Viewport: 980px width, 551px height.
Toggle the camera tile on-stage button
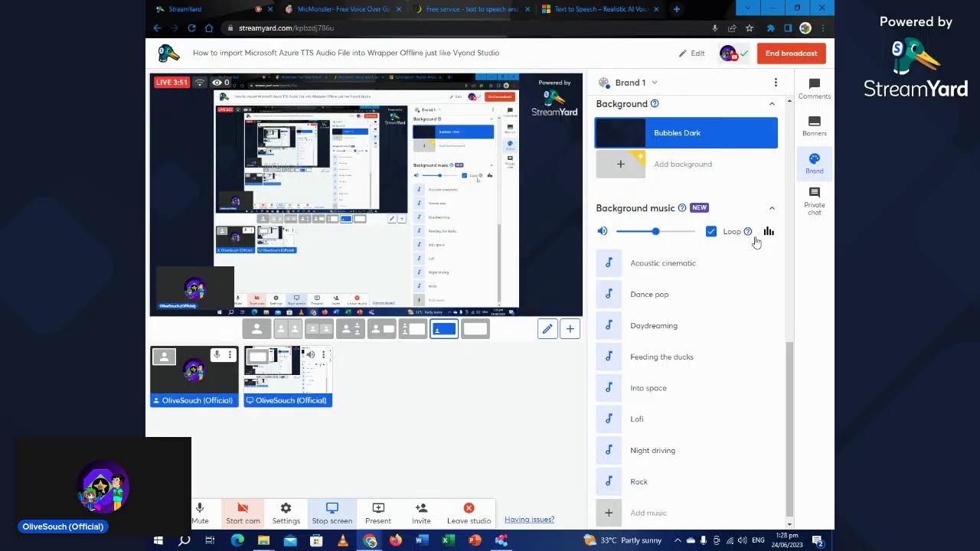(x=164, y=356)
